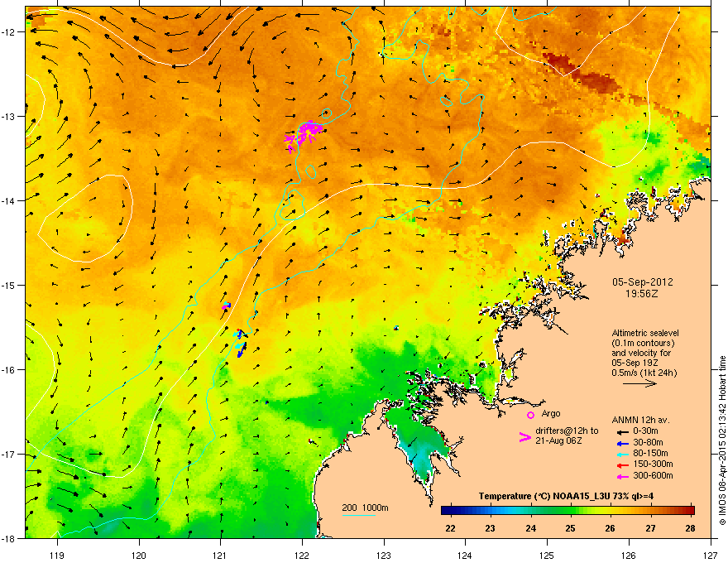Click the latitude axis label -13
This screenshot has width=728, height=563.
click(x=8, y=116)
